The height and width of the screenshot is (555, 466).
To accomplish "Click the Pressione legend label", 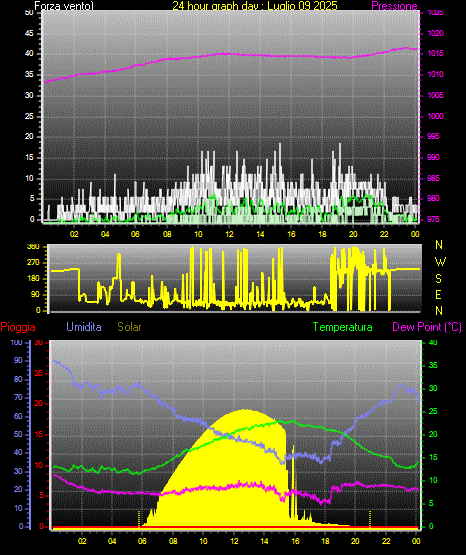I will (394, 6).
